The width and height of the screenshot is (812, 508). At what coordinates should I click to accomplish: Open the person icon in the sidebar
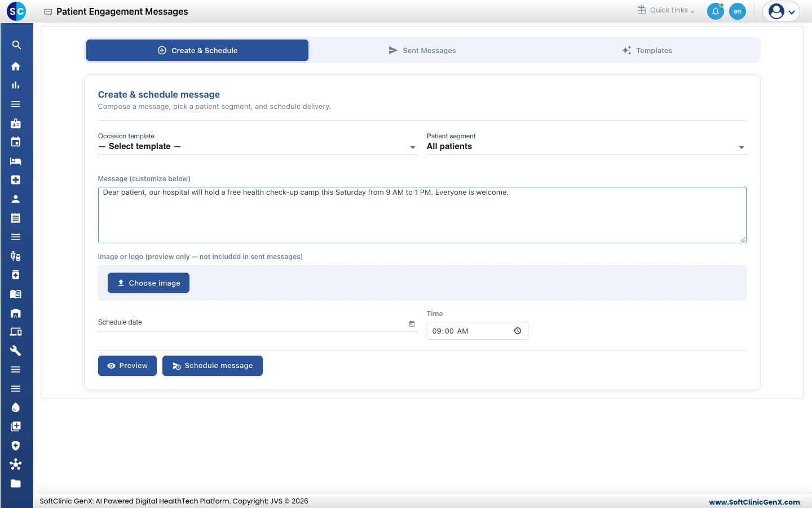tap(16, 199)
